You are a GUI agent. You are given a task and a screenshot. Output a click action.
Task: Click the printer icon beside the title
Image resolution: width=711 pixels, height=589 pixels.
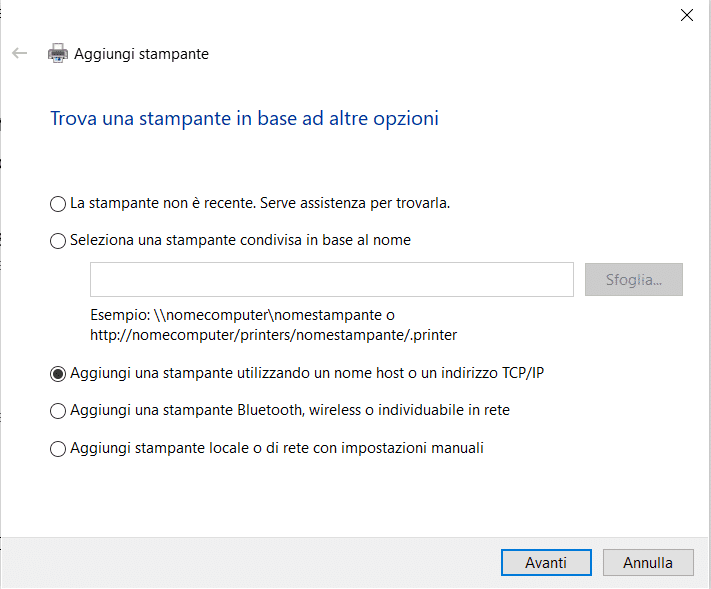(58, 54)
